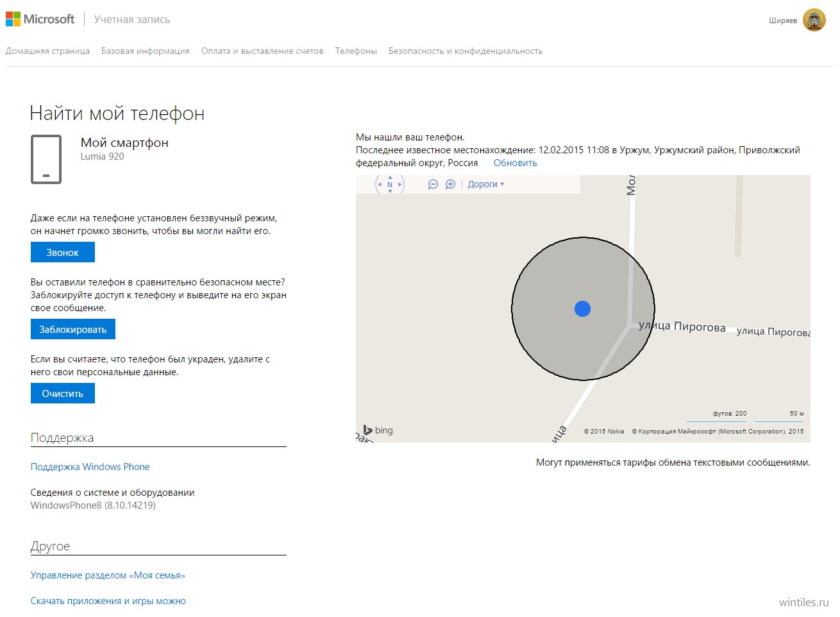Click the map compass north control
840x617 pixels.
[390, 185]
